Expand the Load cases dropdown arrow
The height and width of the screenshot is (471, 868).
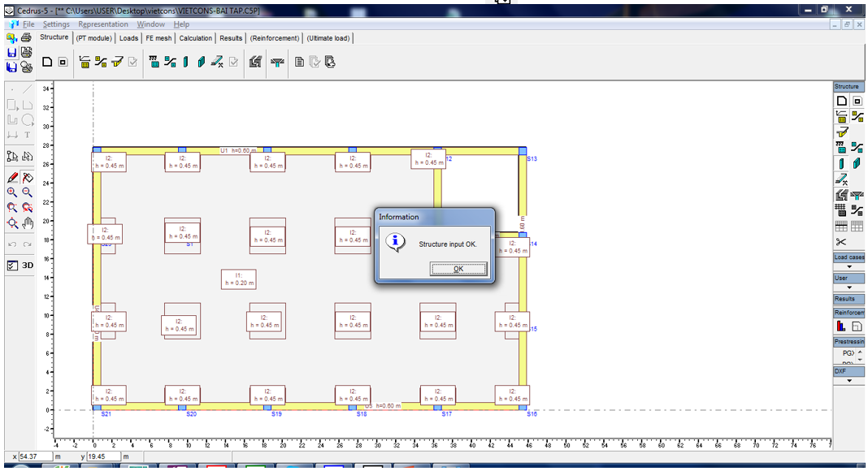[x=849, y=267]
